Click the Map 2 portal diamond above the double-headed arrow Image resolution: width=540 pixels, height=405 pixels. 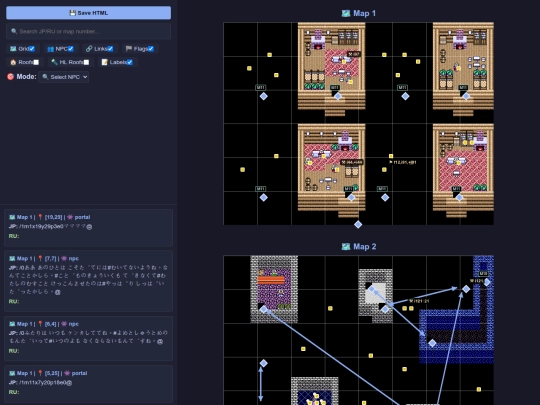(x=263, y=363)
